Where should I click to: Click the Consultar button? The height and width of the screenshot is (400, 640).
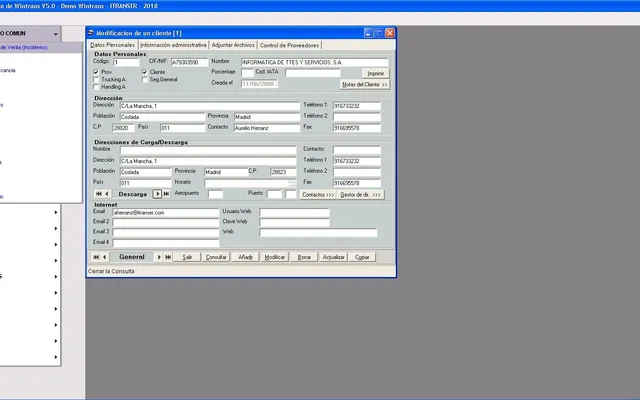[x=216, y=257]
